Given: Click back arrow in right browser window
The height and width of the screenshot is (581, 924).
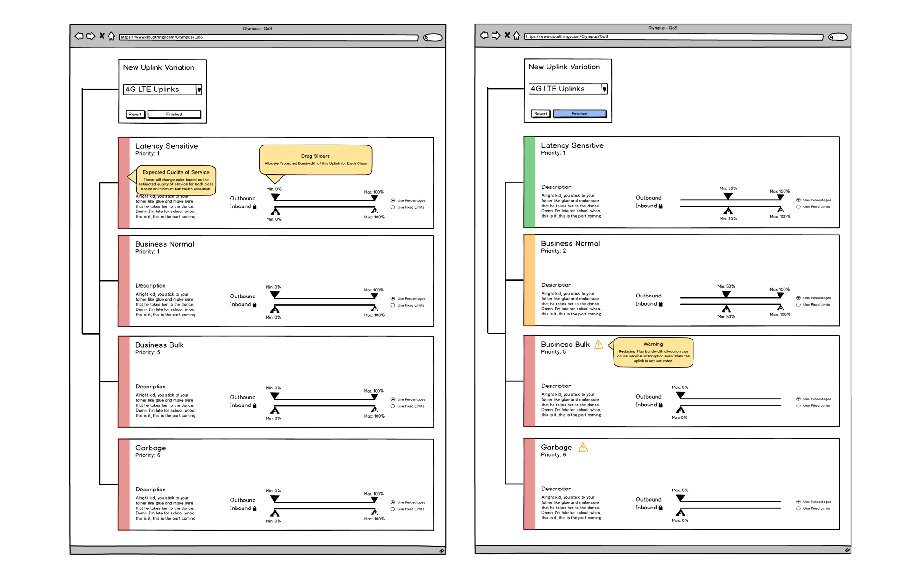Looking at the screenshot, I should (x=484, y=36).
